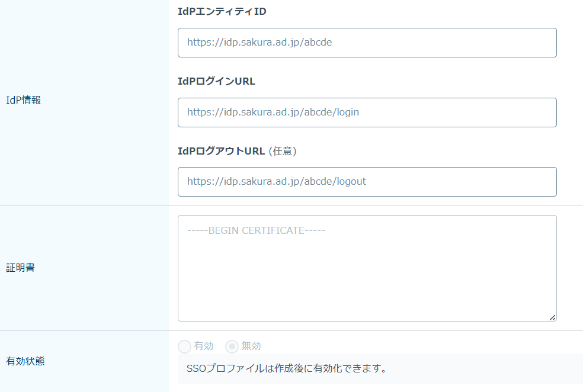Select the 有効 radio button
The height and width of the screenshot is (392, 583).
(x=184, y=346)
